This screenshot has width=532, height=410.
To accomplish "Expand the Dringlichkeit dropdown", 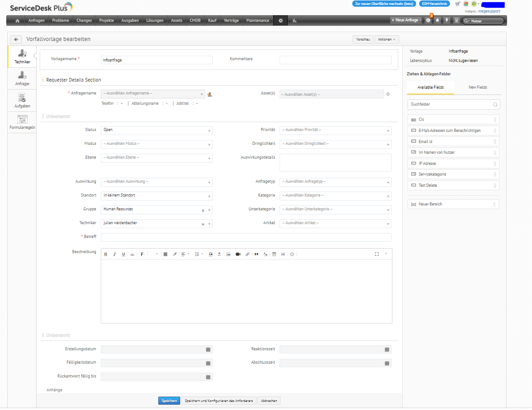I will click(335, 144).
